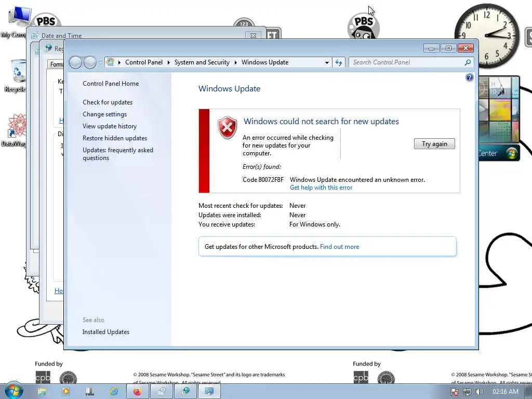Screen dimensions: 532x399
Task: Switch to Region and Language taskbar item
Action: pos(185,392)
